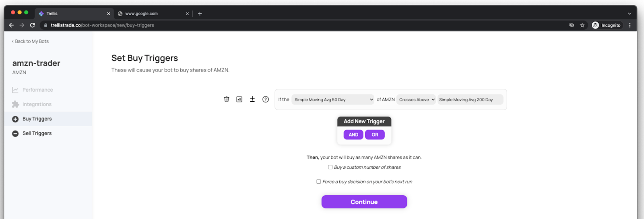Switch to the www.google.com tab
The image size is (644, 219).
point(153,13)
